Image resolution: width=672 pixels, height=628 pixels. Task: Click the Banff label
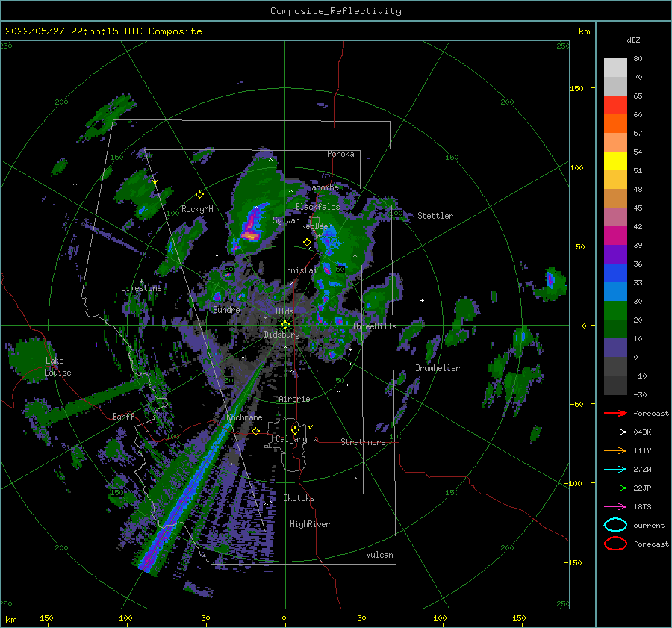coord(123,416)
